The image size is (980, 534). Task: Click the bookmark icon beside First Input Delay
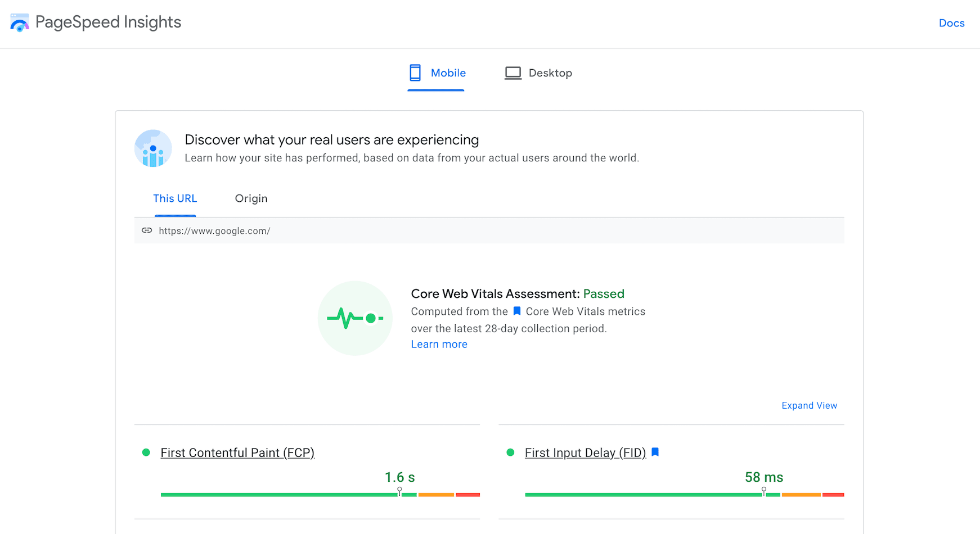coord(655,451)
